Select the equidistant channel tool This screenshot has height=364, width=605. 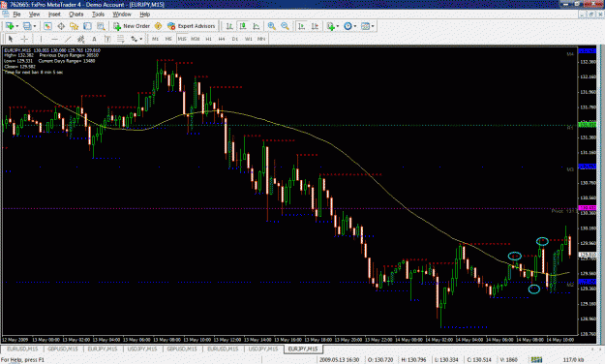tap(80, 39)
